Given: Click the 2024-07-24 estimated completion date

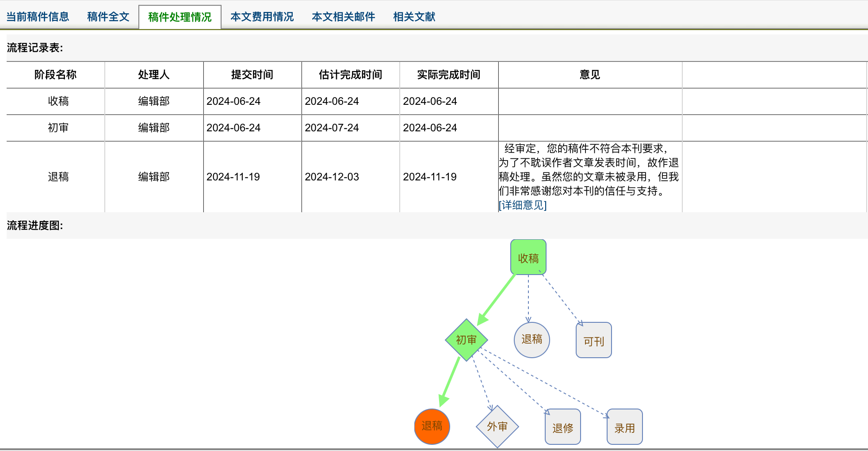Looking at the screenshot, I should 332,128.
